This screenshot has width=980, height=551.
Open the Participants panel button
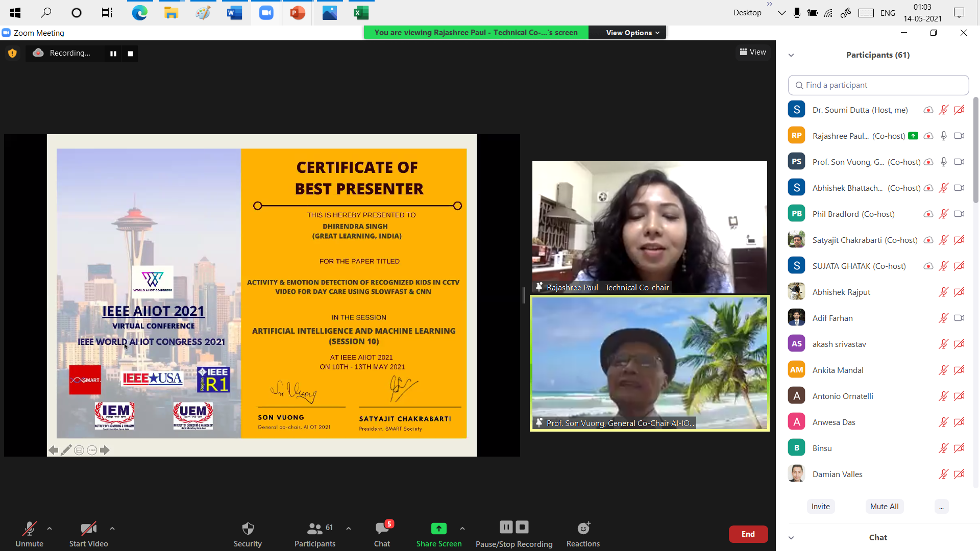(315, 534)
